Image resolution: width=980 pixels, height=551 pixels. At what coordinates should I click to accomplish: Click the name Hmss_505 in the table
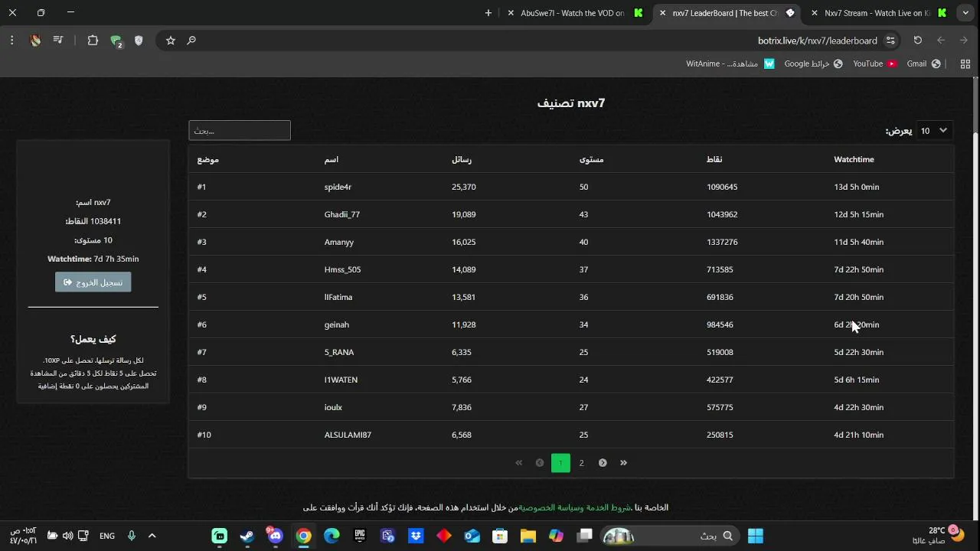point(342,269)
